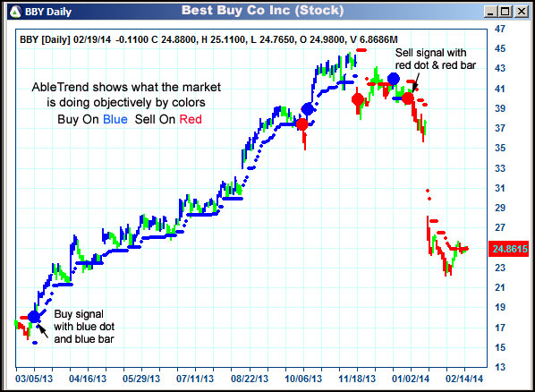The width and height of the screenshot is (535, 392).
Task: Click the 10/06/13 date label
Action: [303, 379]
